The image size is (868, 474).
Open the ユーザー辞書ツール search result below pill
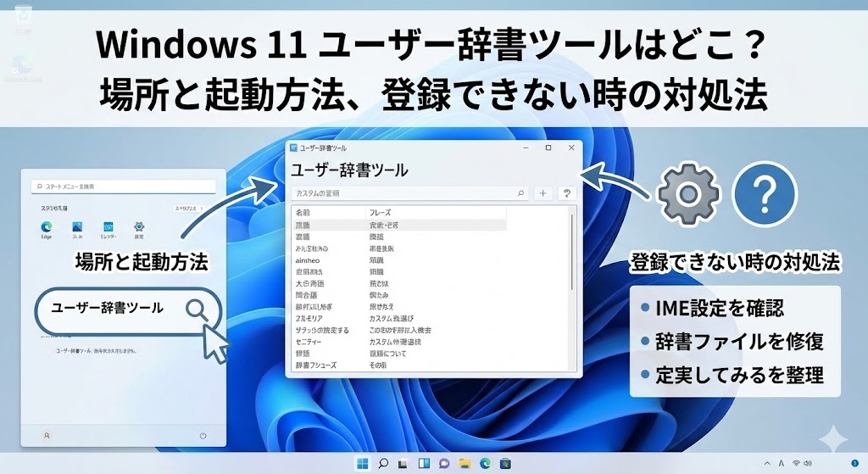click(95, 351)
